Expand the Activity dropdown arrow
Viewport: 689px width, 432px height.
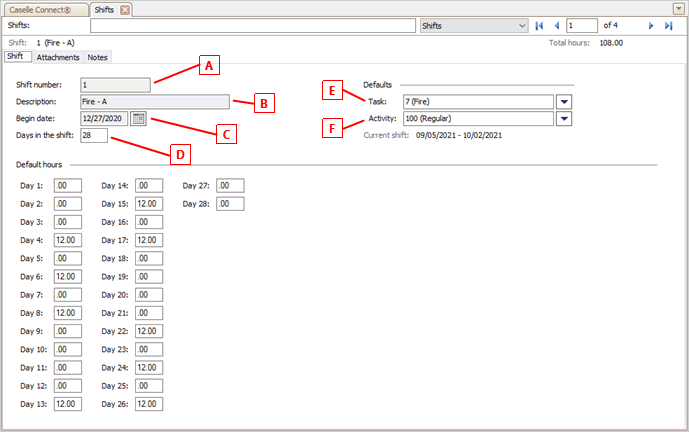564,118
